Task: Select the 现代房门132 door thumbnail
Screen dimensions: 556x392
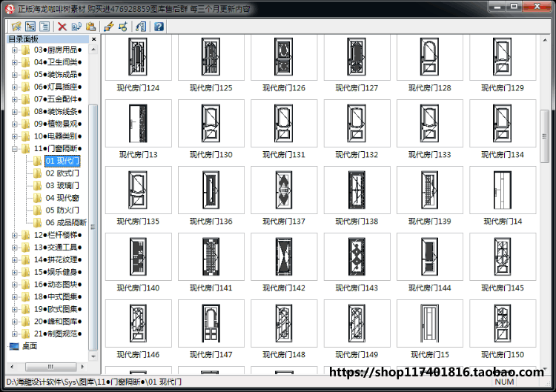Action: (x=357, y=123)
